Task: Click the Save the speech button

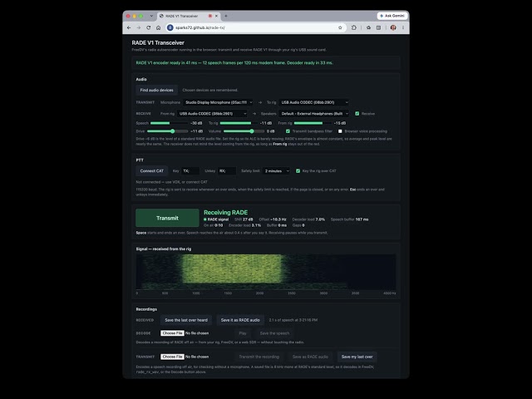Action: tap(274, 333)
